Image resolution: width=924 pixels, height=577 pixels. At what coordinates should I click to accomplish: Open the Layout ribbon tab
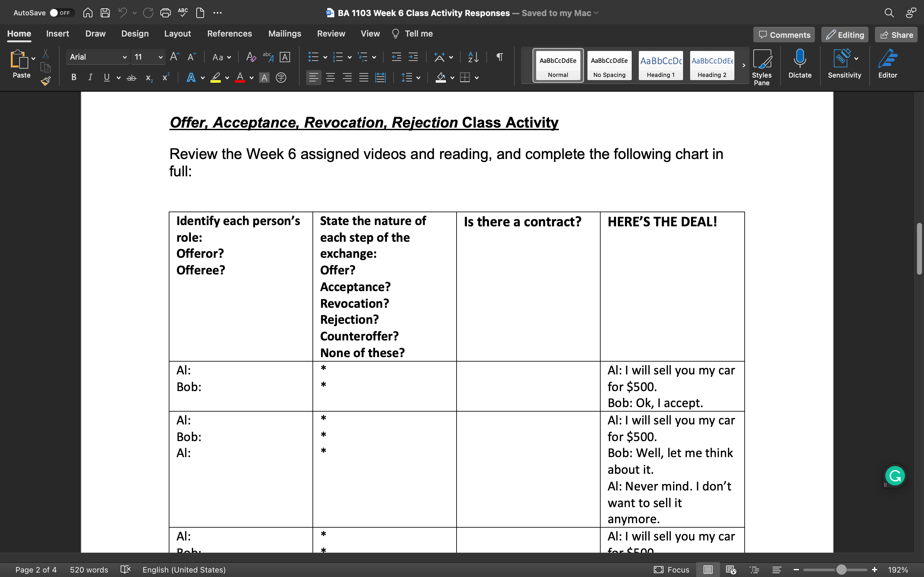[x=177, y=34]
